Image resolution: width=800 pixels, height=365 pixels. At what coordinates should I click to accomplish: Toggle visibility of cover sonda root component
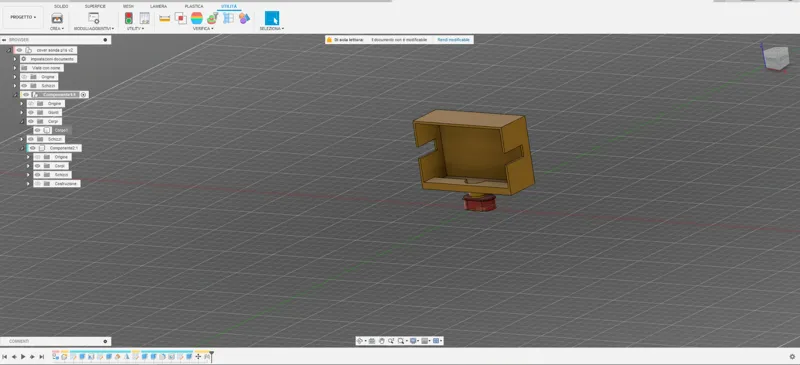(19, 50)
